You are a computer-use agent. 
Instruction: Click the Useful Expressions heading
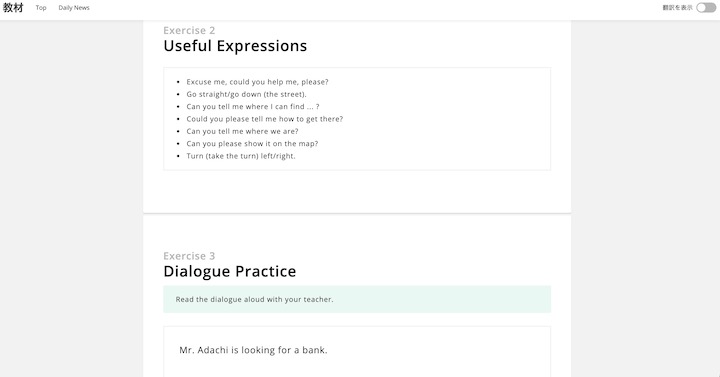click(235, 46)
